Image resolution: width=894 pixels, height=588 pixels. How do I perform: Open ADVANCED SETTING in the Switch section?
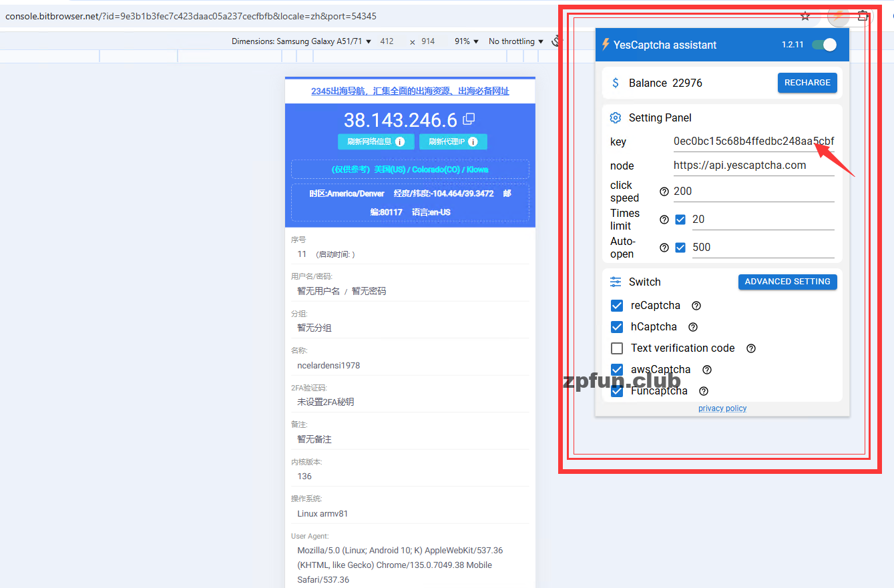tap(787, 282)
